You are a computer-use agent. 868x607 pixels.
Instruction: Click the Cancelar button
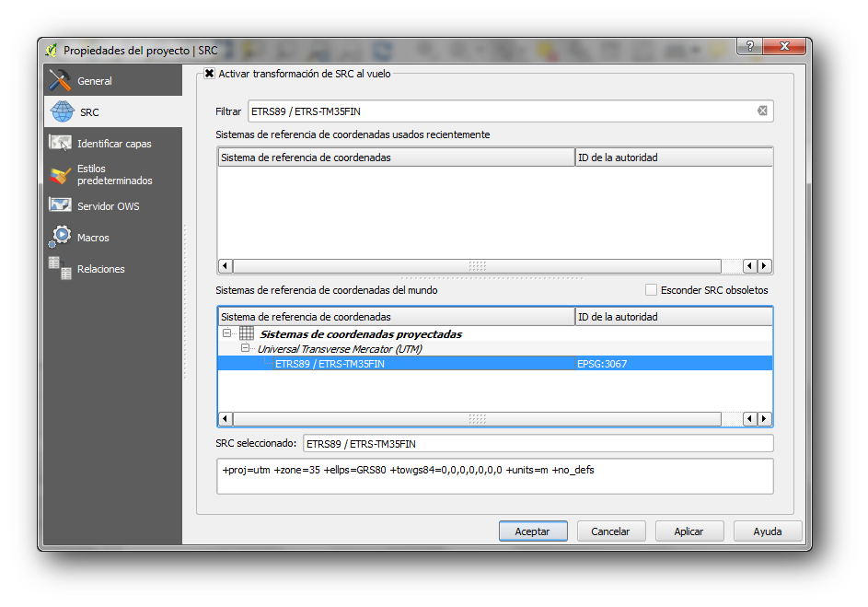(610, 531)
